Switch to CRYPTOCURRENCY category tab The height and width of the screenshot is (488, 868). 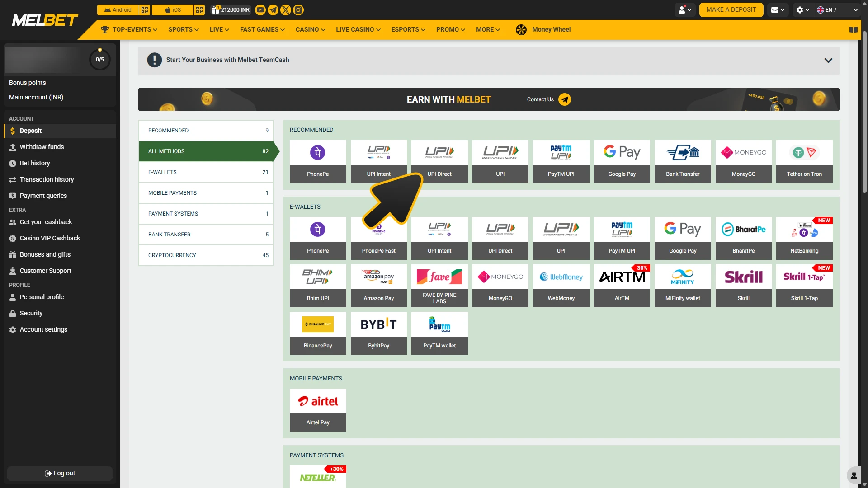coord(206,255)
